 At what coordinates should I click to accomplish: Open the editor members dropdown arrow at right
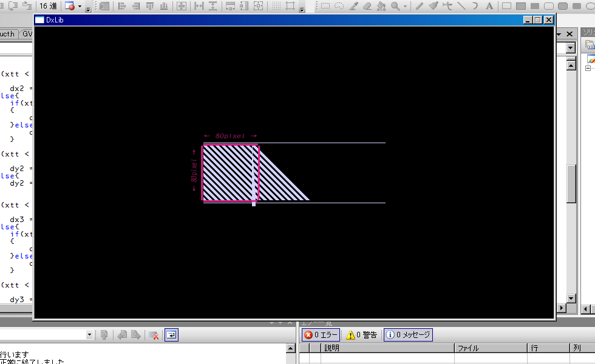point(570,48)
